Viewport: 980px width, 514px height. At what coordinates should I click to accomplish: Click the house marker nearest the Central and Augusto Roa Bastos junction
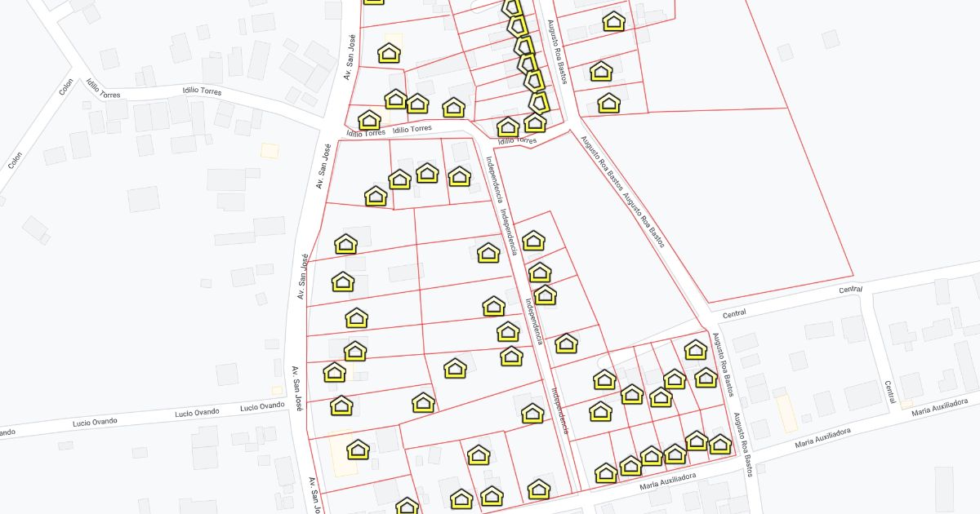point(695,350)
